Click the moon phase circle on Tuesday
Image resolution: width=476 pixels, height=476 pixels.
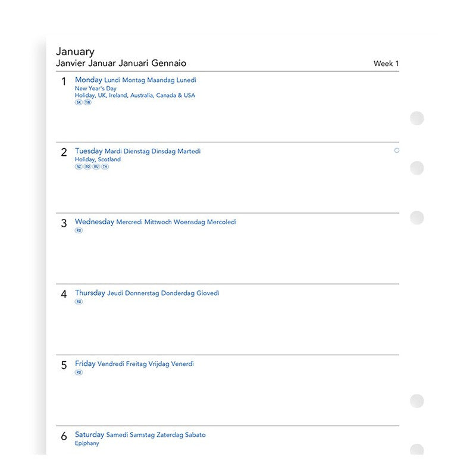[397, 151]
